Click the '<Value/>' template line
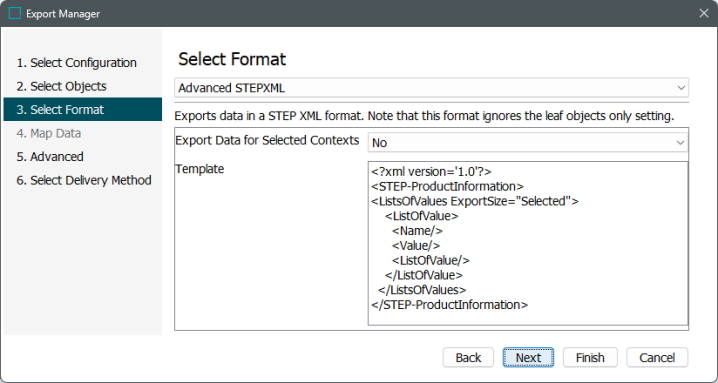This screenshot has height=383, width=718. (416, 246)
